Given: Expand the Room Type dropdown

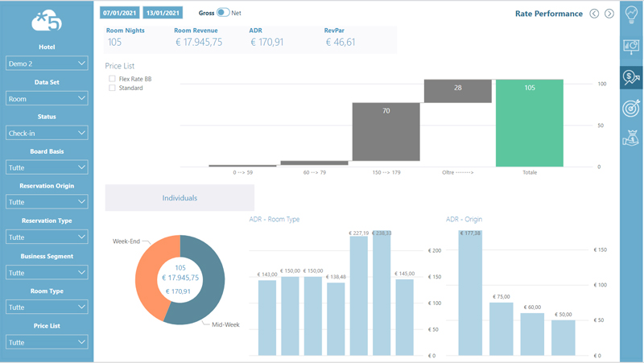Looking at the screenshot, I should point(47,307).
